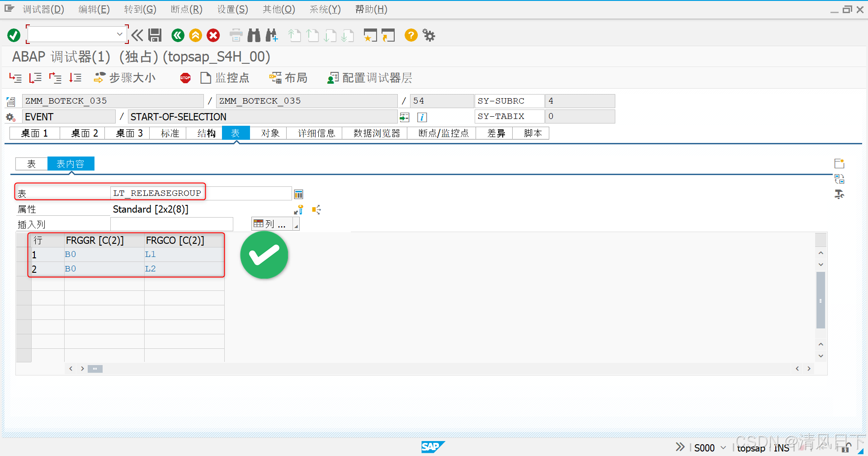Click the navigate-to-source icon beside the event field

click(x=404, y=117)
